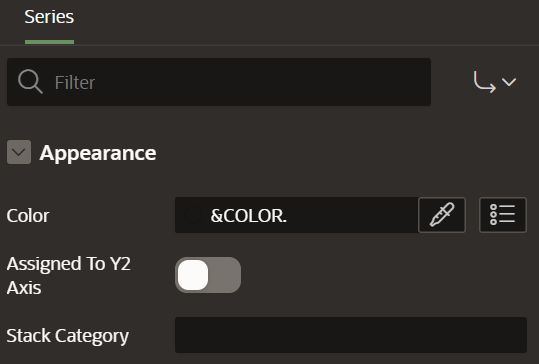Click the green underline beneath Series tab
The image size is (539, 364).
pos(49,42)
